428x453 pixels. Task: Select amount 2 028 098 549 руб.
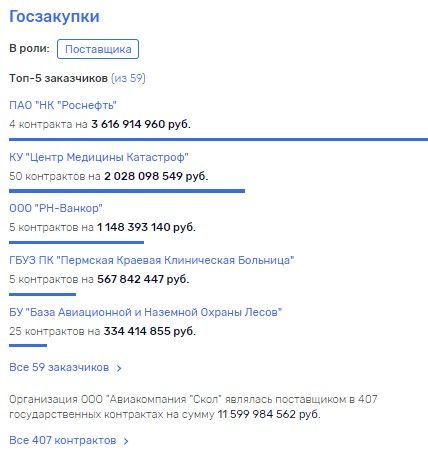(156, 176)
